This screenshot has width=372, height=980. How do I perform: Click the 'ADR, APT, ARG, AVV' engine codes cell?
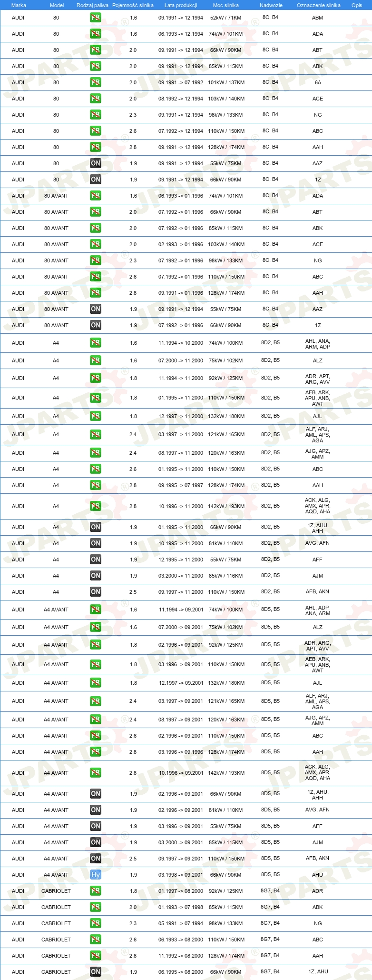(x=318, y=379)
